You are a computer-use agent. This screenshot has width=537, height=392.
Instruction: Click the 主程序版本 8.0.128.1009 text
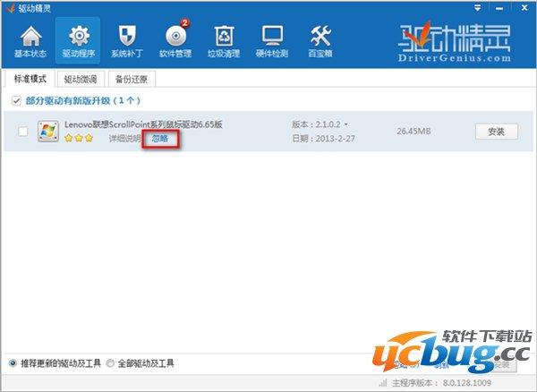pyautogui.click(x=442, y=382)
